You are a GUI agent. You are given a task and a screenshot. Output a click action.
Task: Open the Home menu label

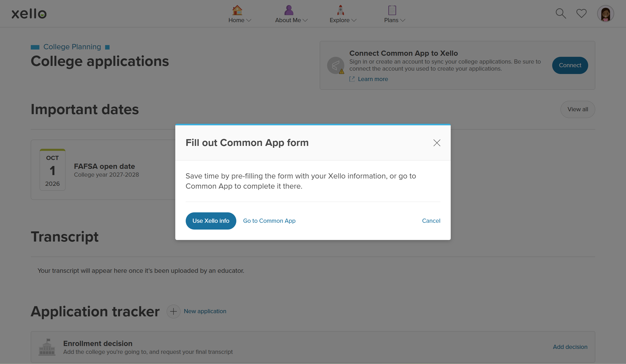pos(236,20)
